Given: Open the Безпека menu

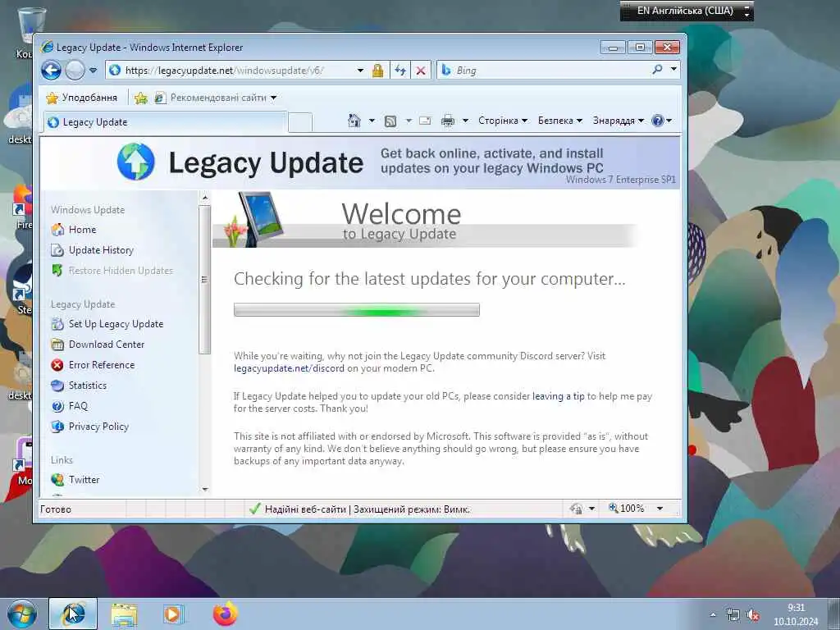Looking at the screenshot, I should [559, 121].
